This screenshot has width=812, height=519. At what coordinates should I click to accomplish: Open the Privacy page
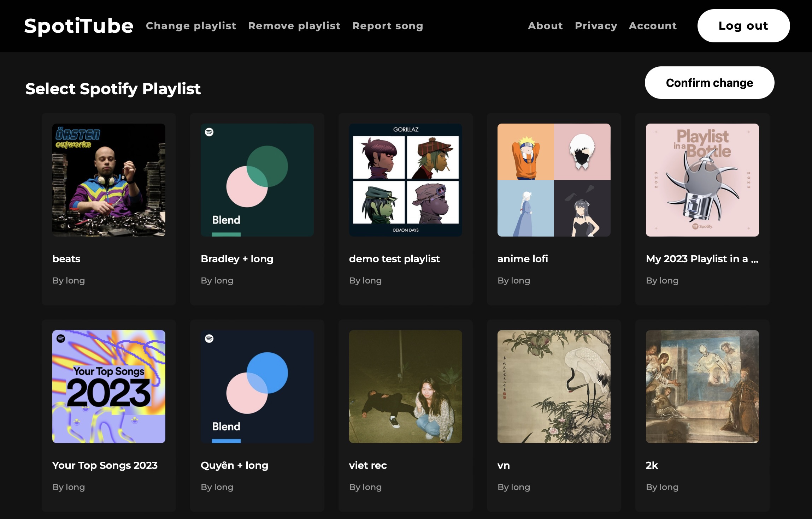596,26
